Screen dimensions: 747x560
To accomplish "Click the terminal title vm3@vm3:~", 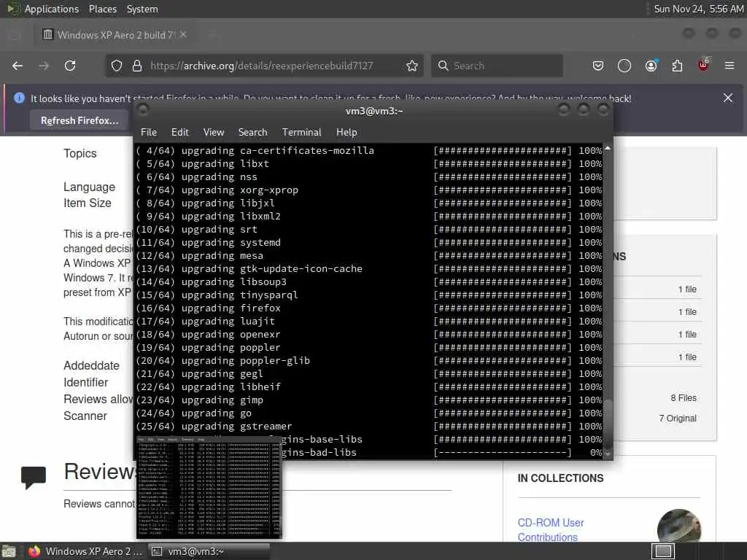I will pyautogui.click(x=374, y=111).
